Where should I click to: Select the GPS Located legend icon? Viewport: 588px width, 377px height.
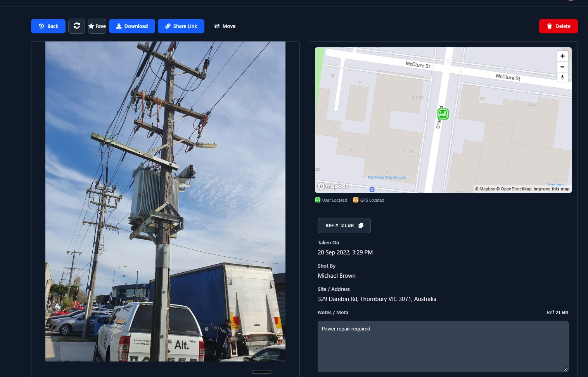tap(356, 200)
